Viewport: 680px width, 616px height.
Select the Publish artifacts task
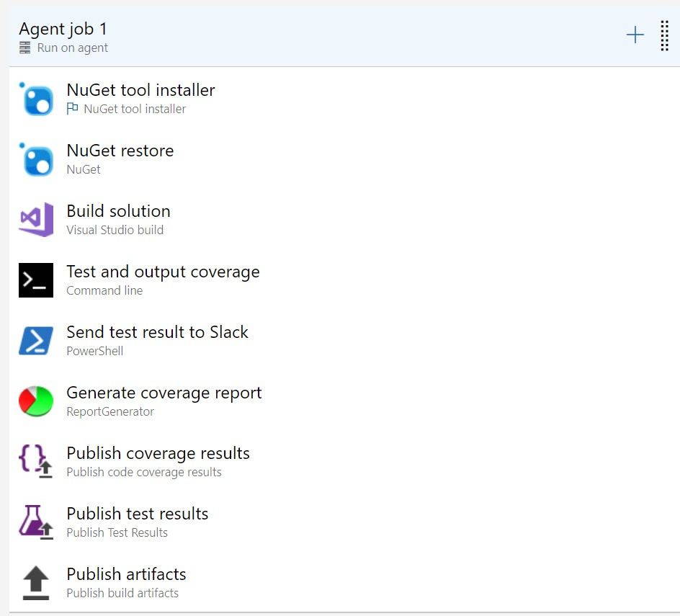click(126, 575)
